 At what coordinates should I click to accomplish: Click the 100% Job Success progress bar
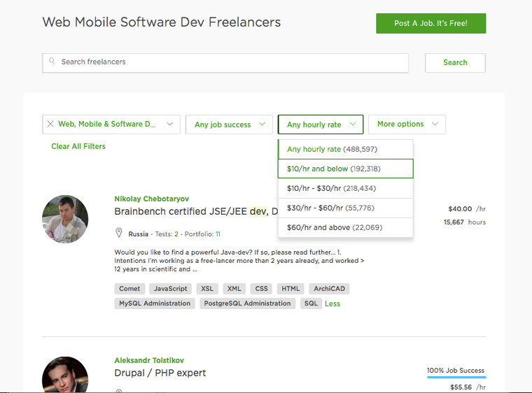point(456,376)
